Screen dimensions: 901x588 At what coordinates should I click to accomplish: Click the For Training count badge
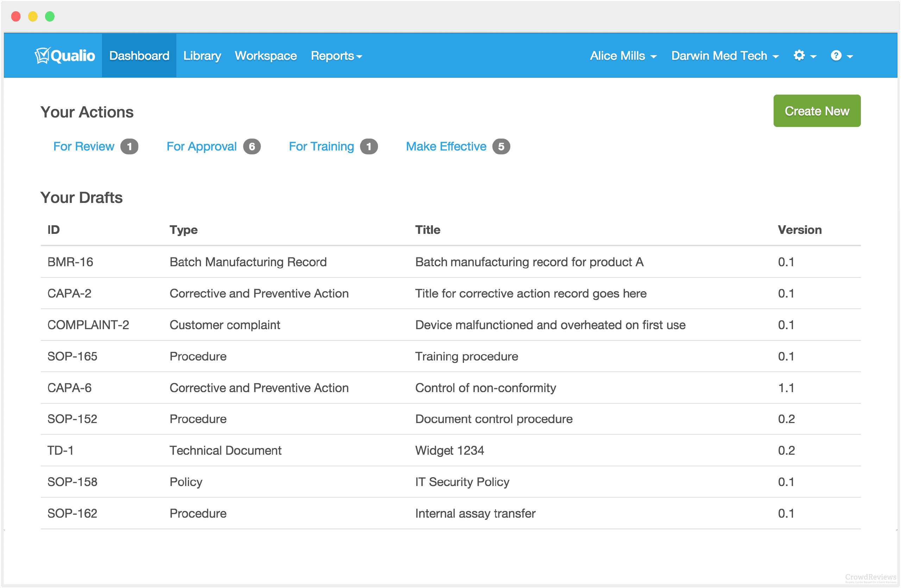(x=369, y=146)
